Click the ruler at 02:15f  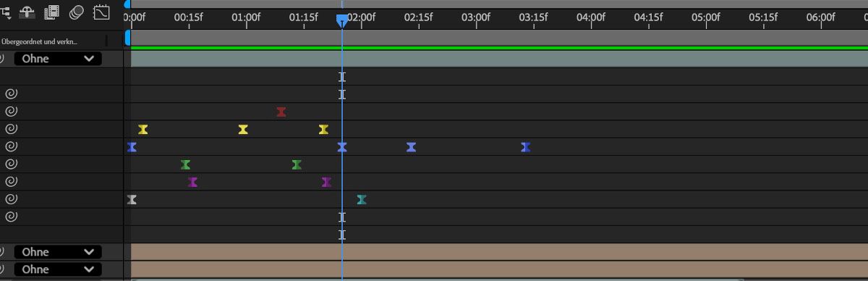point(419,17)
